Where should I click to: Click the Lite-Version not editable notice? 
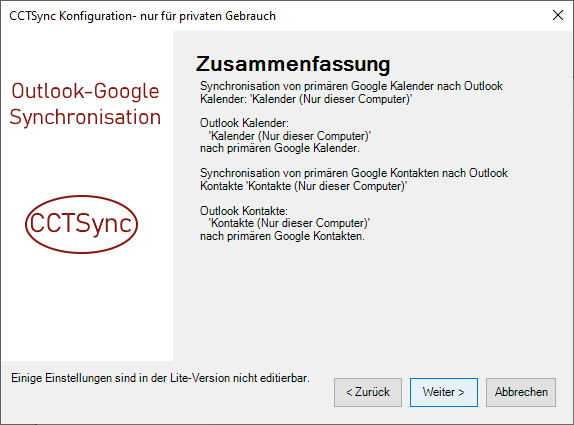(160, 378)
